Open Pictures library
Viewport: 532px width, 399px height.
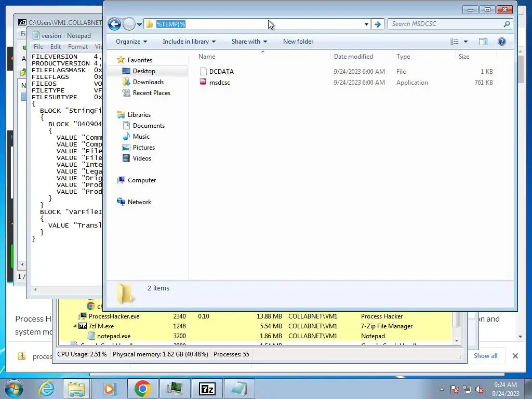tap(144, 147)
